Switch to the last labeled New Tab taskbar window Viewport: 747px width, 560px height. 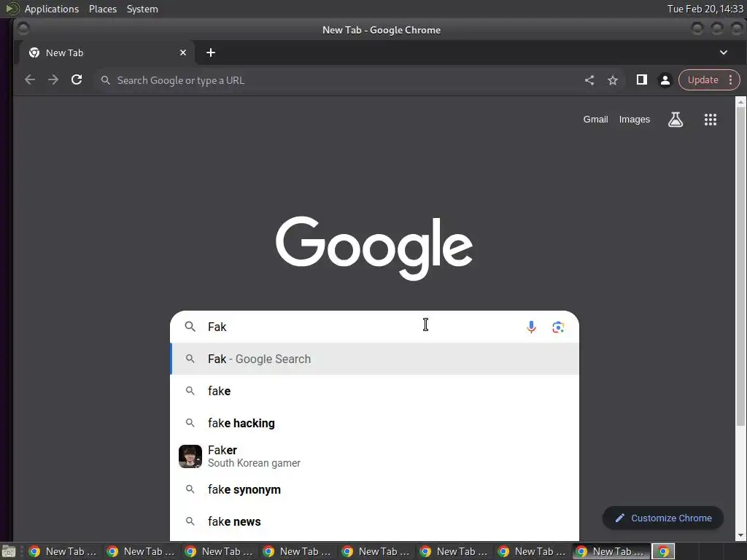[x=611, y=551]
